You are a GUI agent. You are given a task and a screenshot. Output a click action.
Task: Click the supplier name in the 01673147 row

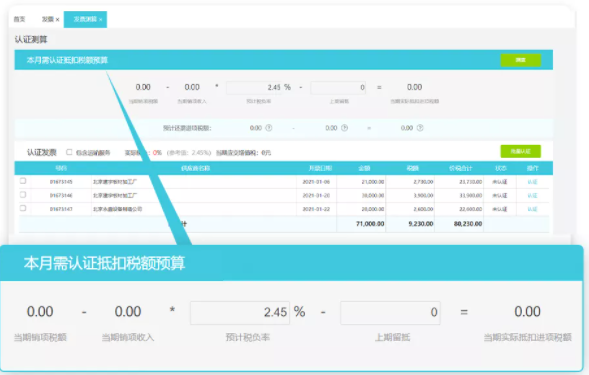(x=118, y=209)
